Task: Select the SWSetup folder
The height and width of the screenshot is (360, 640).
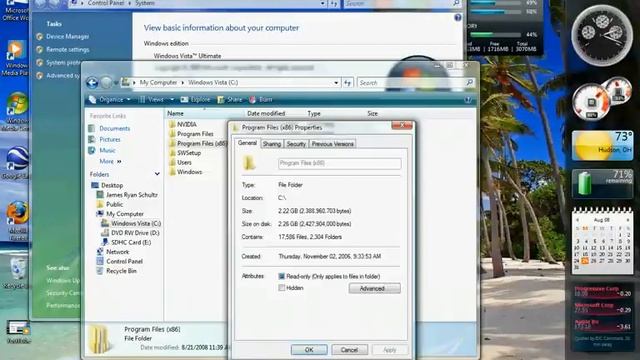Action: click(x=185, y=153)
